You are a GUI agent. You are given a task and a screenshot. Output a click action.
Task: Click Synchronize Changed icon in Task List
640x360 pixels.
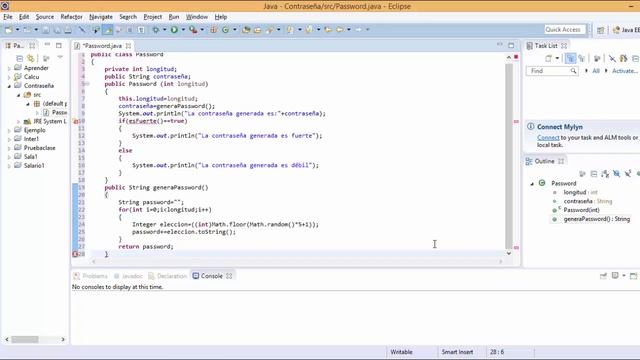pyautogui.click(x=623, y=59)
